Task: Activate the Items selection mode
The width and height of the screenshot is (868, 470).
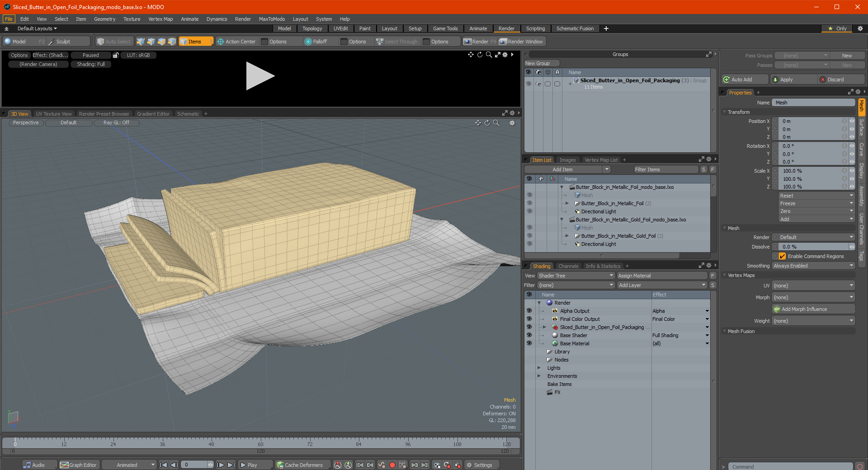Action: 196,42
